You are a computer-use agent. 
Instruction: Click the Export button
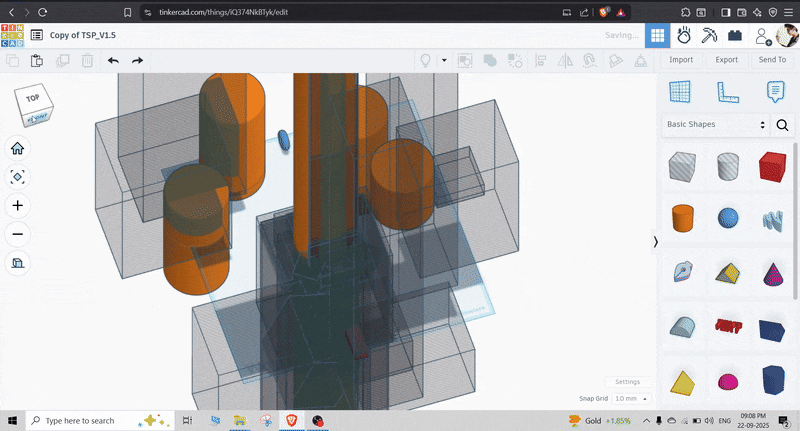(x=726, y=60)
